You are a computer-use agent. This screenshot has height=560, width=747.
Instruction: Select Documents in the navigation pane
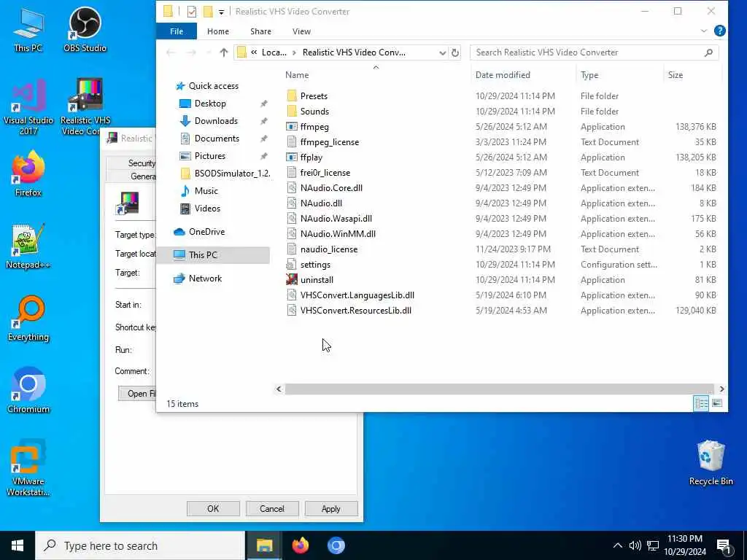(x=216, y=139)
